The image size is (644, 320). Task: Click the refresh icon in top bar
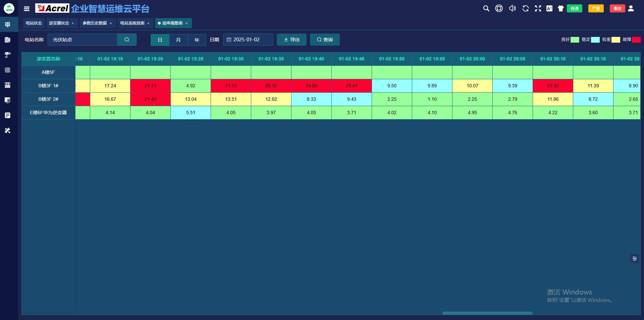pos(525,8)
